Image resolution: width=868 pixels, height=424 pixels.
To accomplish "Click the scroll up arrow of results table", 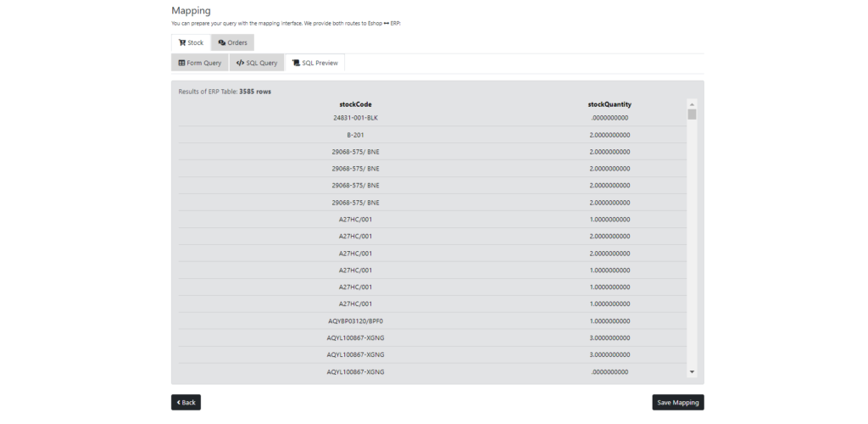I will tap(692, 104).
